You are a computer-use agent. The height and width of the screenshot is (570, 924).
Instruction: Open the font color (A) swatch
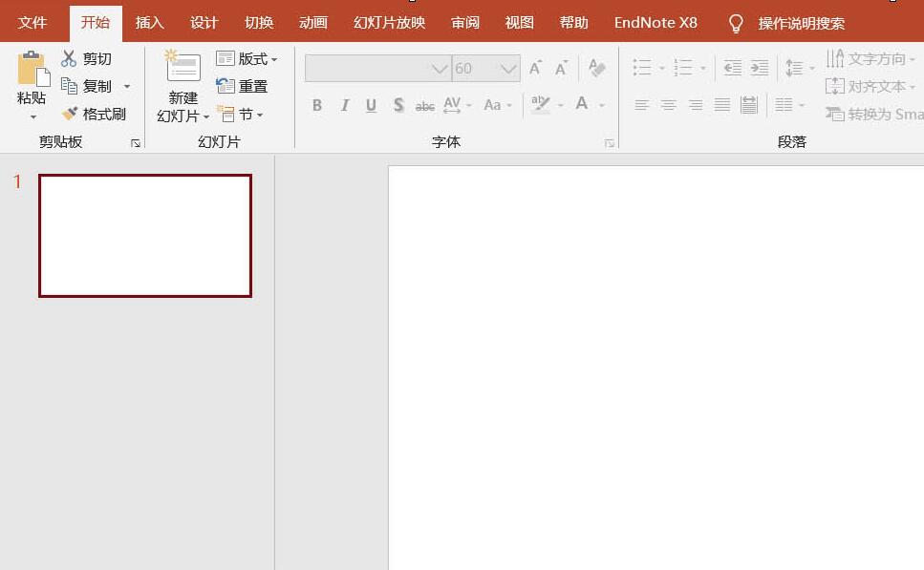click(x=580, y=103)
